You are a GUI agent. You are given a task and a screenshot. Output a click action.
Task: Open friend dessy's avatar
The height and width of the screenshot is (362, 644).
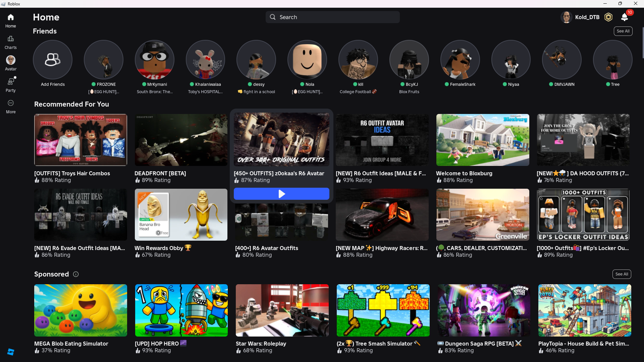256,60
